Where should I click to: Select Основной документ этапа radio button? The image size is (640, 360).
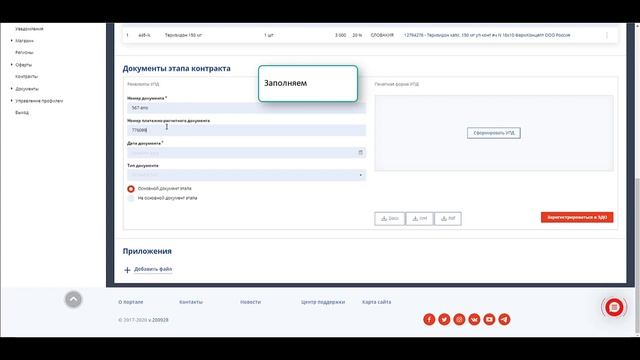click(131, 189)
